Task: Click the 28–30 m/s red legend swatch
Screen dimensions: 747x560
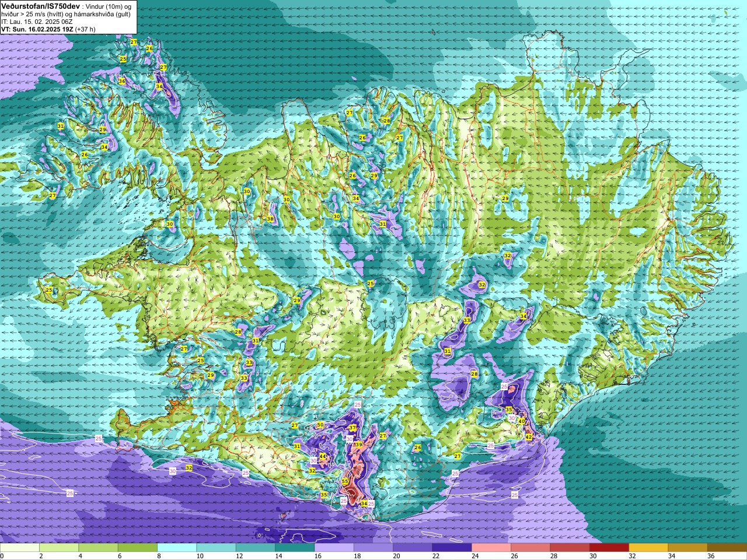Action: coord(570,548)
